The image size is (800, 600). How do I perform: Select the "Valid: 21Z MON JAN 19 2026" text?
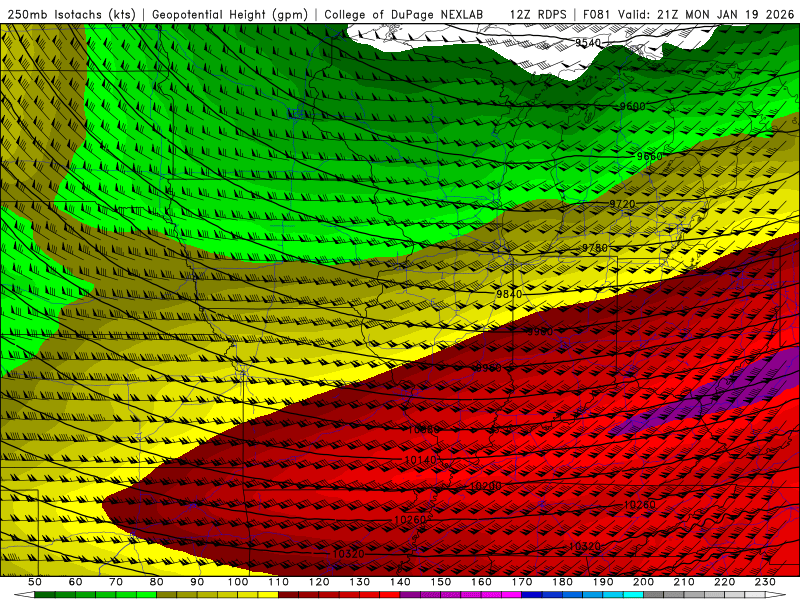(x=706, y=14)
